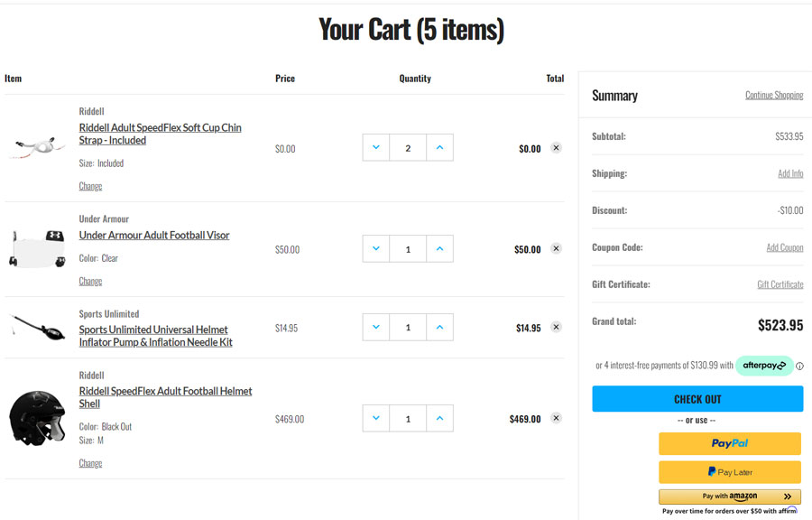Viewport: 812px width, 520px height.
Task: Click the Affirm pay over time text
Action: (729, 511)
